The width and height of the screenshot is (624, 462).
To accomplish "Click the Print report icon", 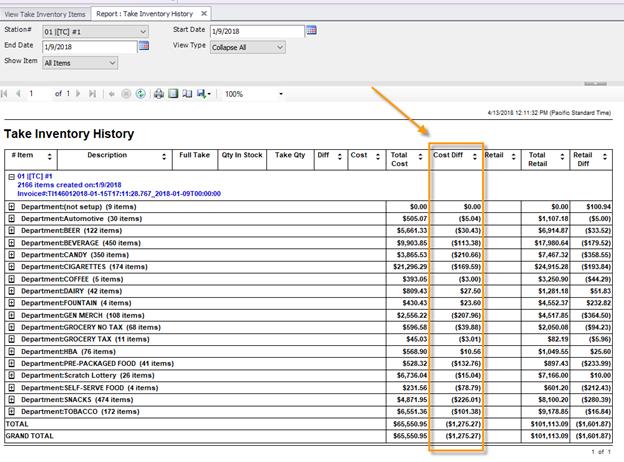I will tap(158, 94).
